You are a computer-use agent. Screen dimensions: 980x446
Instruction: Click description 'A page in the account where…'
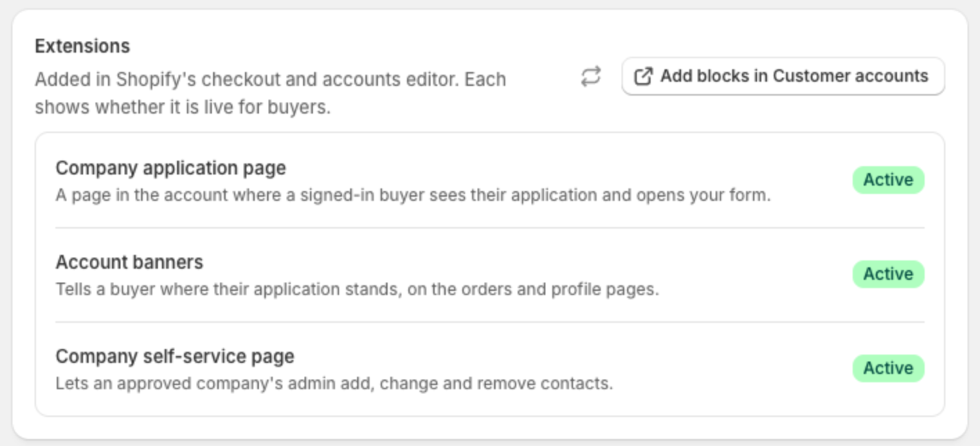coord(413,195)
